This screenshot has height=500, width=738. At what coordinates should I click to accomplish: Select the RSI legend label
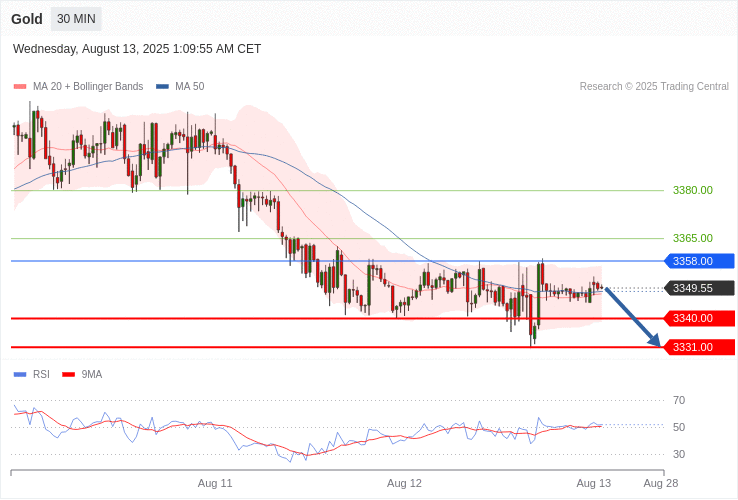point(41,374)
